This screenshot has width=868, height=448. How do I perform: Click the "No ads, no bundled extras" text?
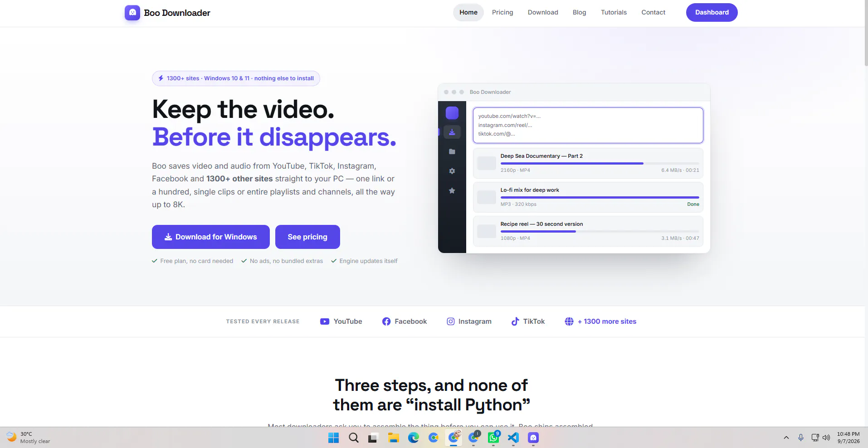(x=286, y=261)
